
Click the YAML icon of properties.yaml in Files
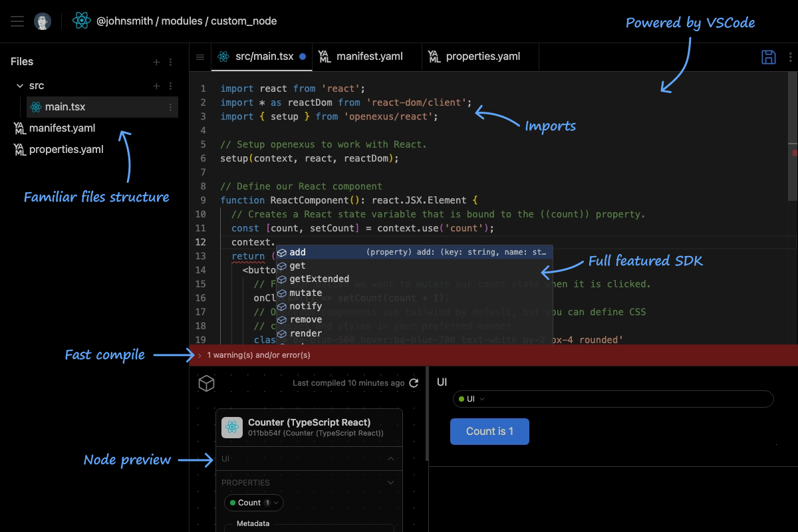[x=20, y=150]
